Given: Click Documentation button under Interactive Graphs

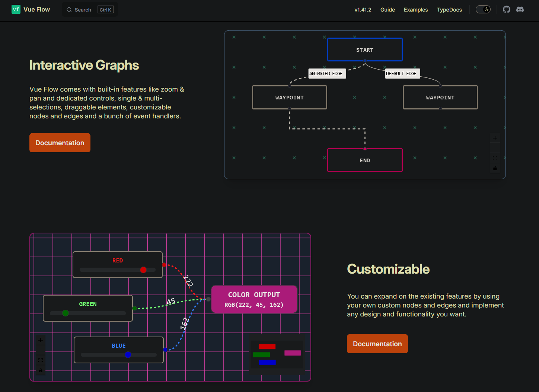Looking at the screenshot, I should coord(60,143).
